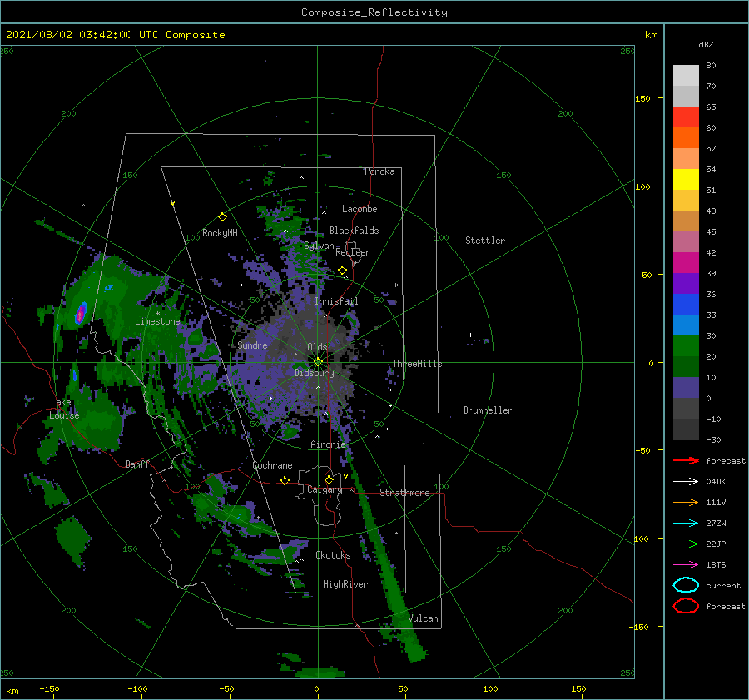This screenshot has height=700, width=749.
Task: Click the yellow 51-54 dBZ color swatch
Action: click(x=686, y=180)
